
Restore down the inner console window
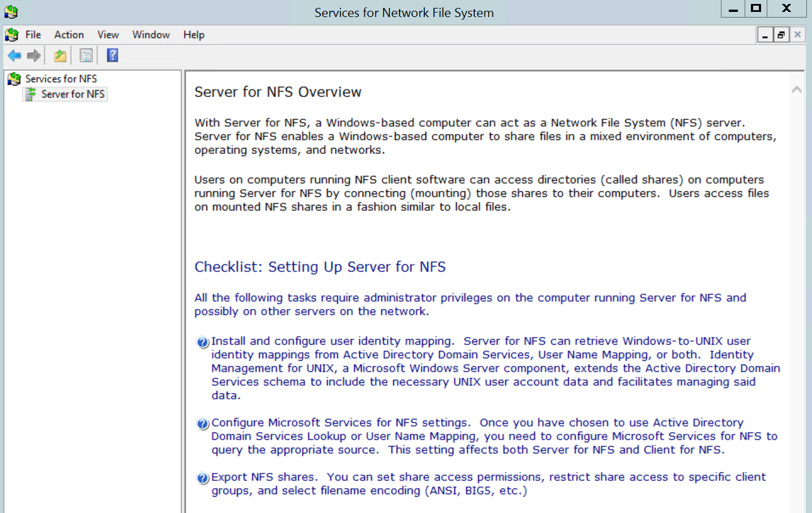point(781,35)
